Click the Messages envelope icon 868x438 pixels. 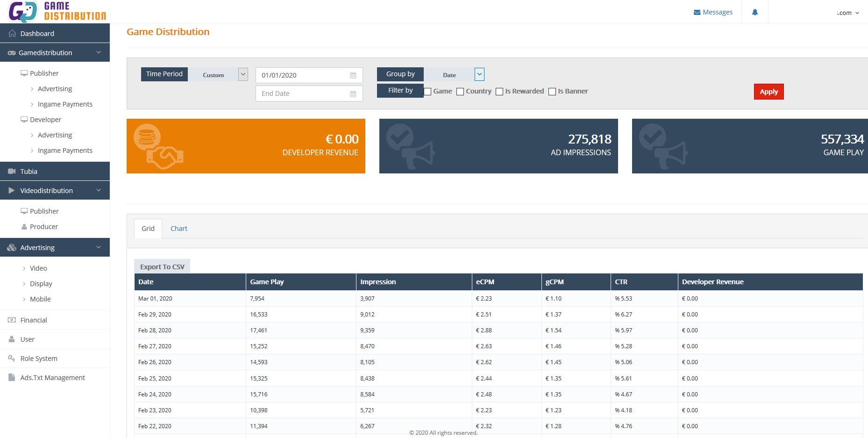coord(697,12)
